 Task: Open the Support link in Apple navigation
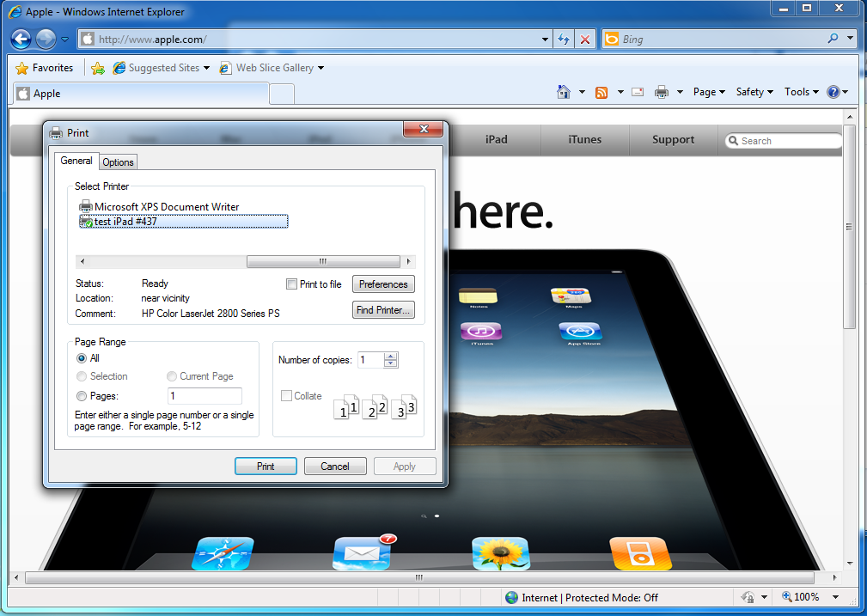[673, 140]
